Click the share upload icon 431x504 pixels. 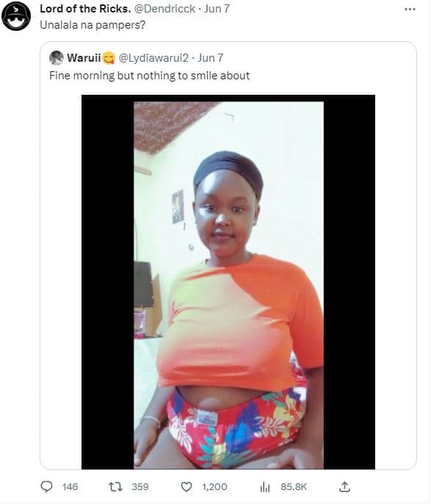click(x=344, y=486)
